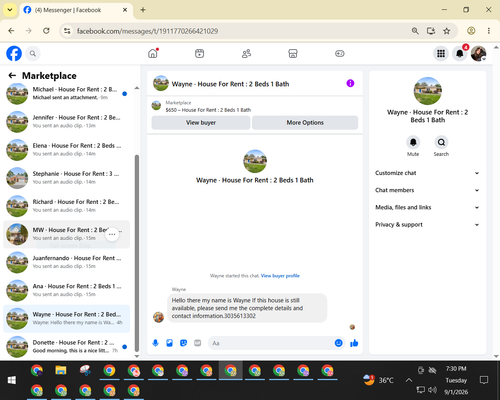Record a voice clip microphone icon
The width and height of the screenshot is (500, 400).
click(x=155, y=343)
